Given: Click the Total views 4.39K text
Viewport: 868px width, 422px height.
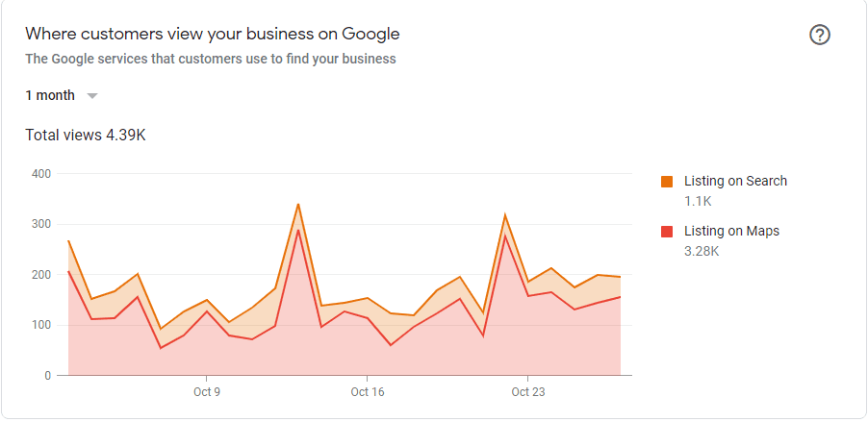Looking at the screenshot, I should 86,135.
